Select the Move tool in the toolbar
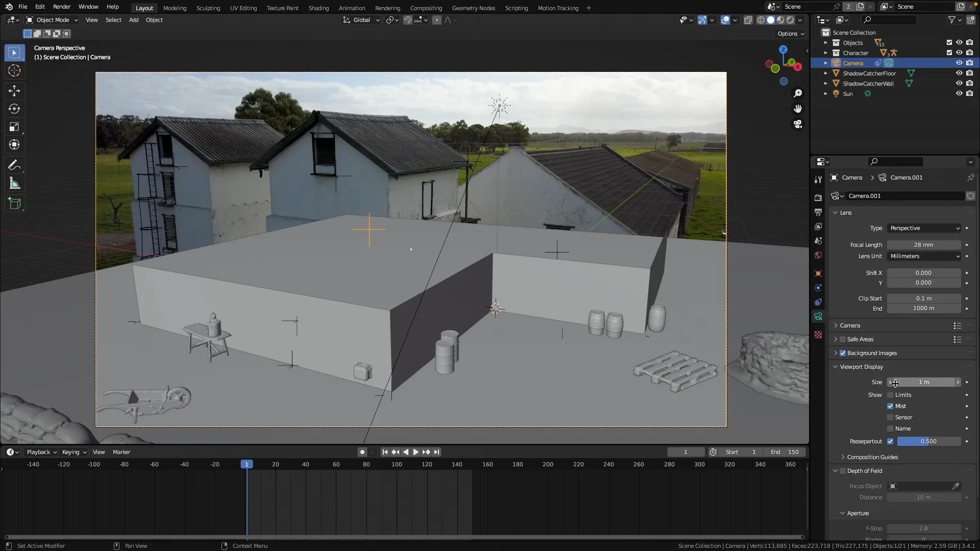Screen dimensions: 980x551 pyautogui.click(x=14, y=90)
